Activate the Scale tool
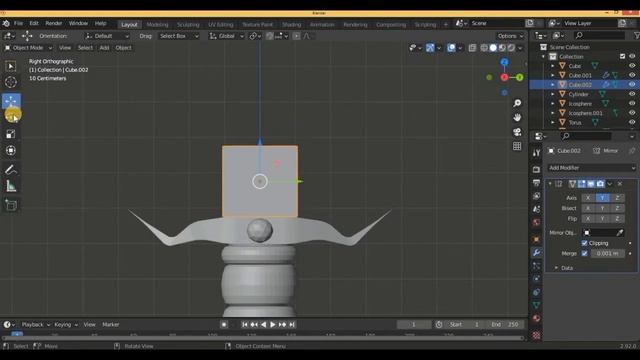640x360 pixels. tap(11, 134)
